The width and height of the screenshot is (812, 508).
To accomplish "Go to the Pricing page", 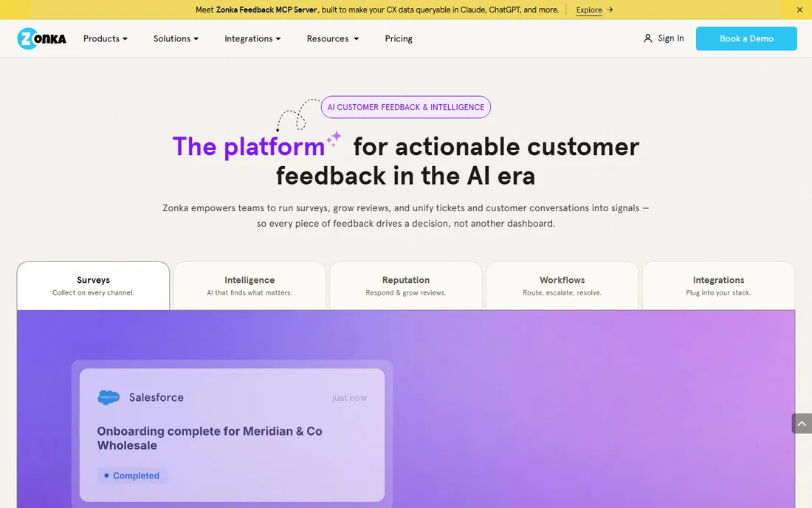I will [x=398, y=38].
